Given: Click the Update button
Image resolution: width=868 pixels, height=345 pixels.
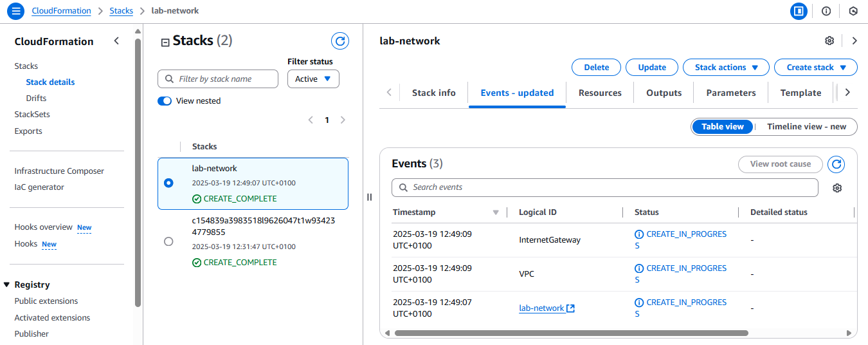Looking at the screenshot, I should coord(652,68).
